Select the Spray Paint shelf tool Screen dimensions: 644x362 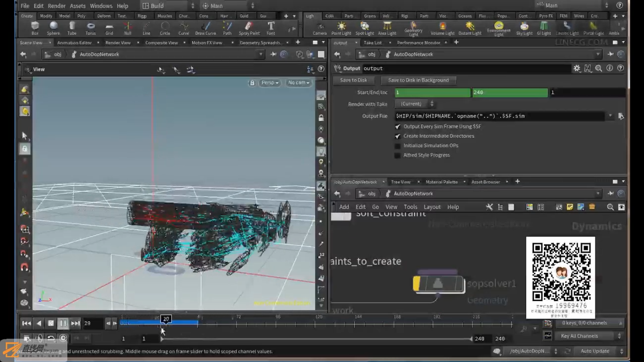249,28
